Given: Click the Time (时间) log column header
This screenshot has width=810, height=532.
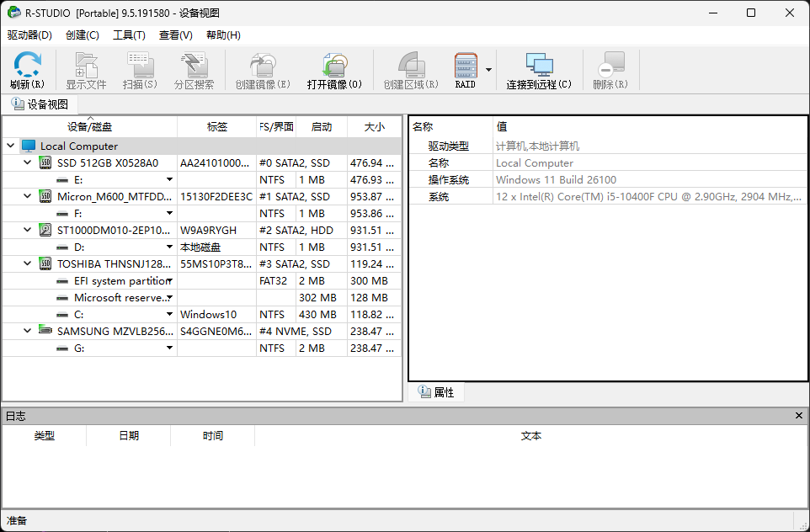Looking at the screenshot, I should click(213, 436).
